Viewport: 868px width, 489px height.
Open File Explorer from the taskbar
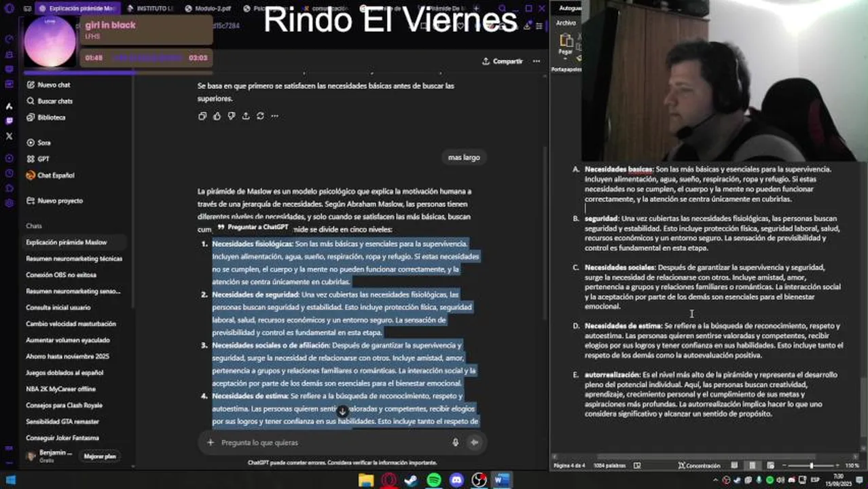click(x=366, y=480)
